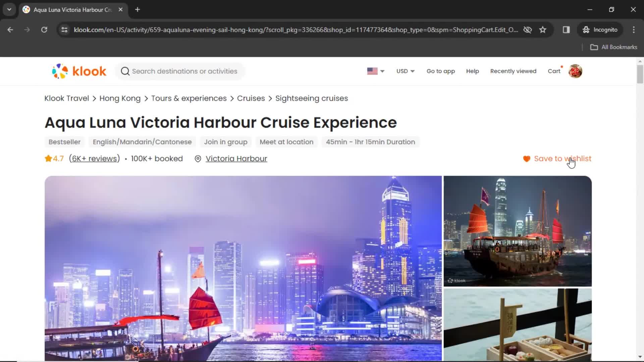Open the night junk boat thumbnail
Image resolution: width=644 pixels, height=362 pixels.
pos(518,231)
